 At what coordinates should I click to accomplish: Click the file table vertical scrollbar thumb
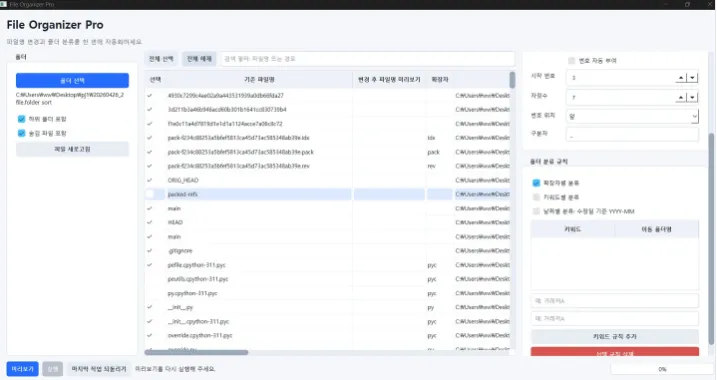(512, 80)
